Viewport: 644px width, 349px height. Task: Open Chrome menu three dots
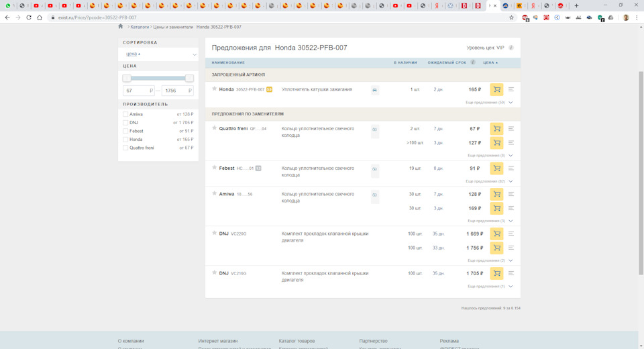click(637, 17)
